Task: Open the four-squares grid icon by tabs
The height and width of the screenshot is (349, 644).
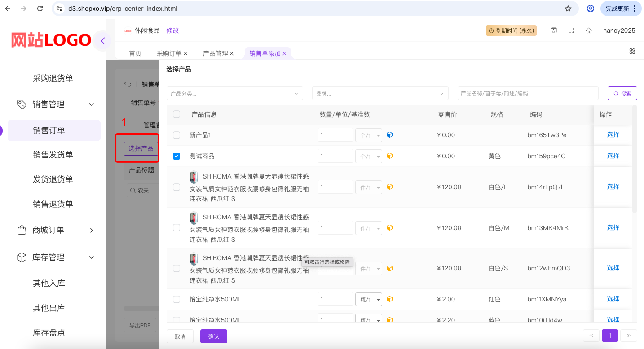Action: pyautogui.click(x=632, y=51)
